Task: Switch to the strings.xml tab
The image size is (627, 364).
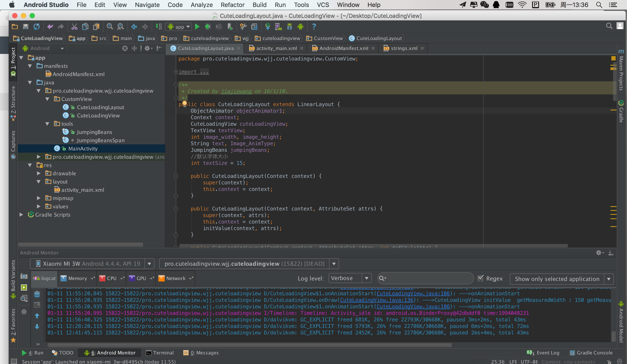Action: pyautogui.click(x=404, y=48)
